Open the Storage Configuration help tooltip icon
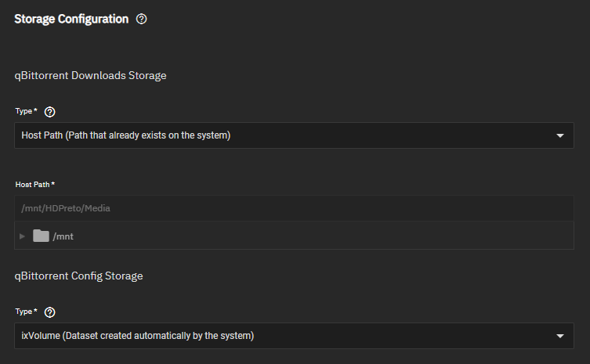 pyautogui.click(x=142, y=19)
